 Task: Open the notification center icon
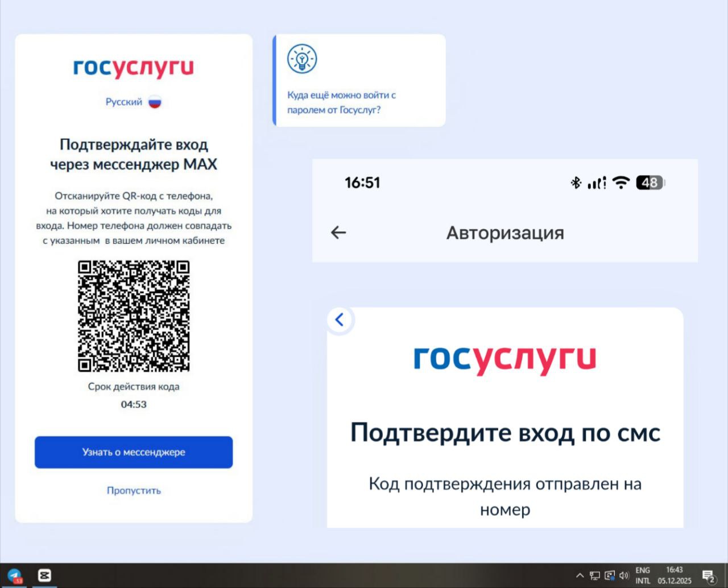click(x=708, y=575)
